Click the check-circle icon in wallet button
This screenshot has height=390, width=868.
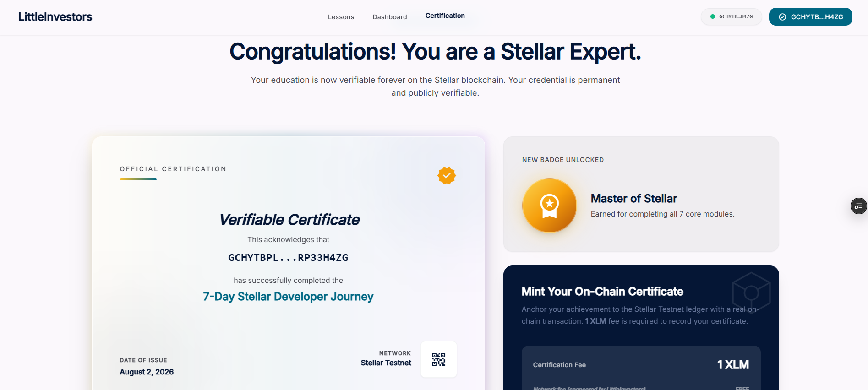(782, 17)
